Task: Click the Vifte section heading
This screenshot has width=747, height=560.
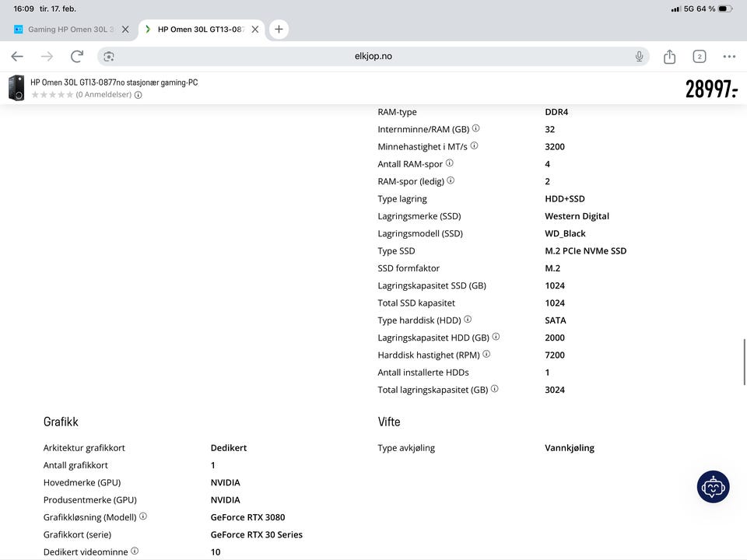Action: click(389, 422)
